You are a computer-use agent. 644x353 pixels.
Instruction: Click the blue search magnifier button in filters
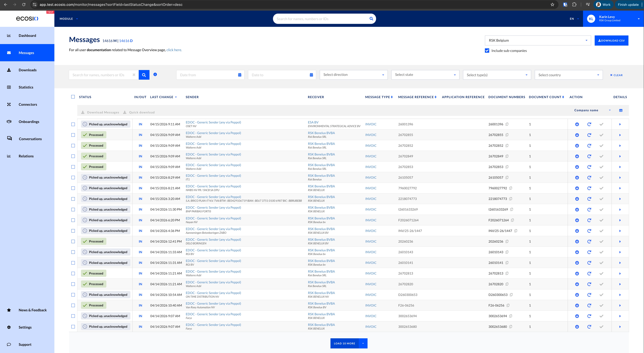(x=144, y=75)
